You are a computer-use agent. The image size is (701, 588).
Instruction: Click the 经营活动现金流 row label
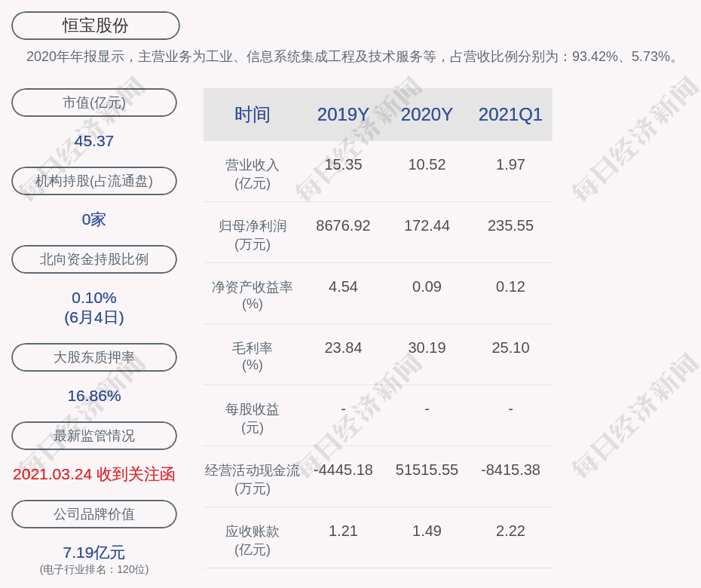pos(252,479)
